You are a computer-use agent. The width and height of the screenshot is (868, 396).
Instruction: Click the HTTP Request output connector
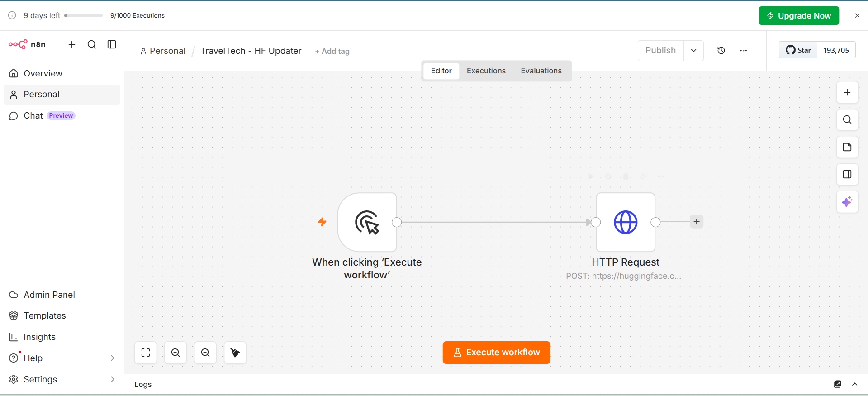pyautogui.click(x=655, y=222)
